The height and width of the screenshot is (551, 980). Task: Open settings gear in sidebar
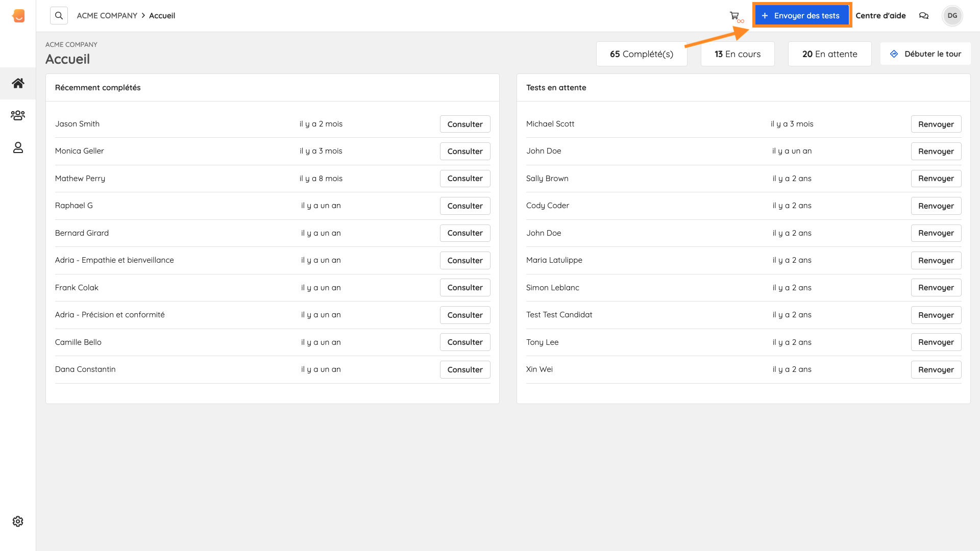point(18,521)
